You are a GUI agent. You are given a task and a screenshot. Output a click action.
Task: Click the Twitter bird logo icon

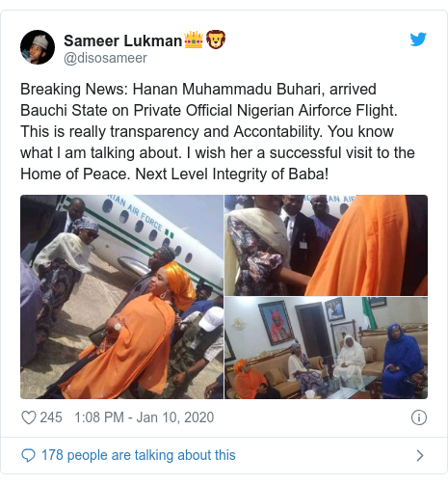(x=418, y=40)
